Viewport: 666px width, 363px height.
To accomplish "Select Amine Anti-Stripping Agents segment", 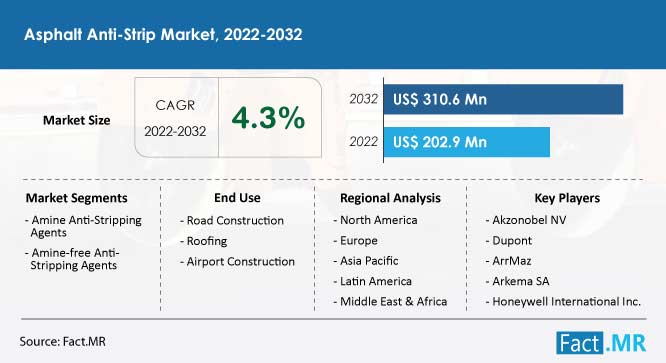I will click(x=84, y=226).
